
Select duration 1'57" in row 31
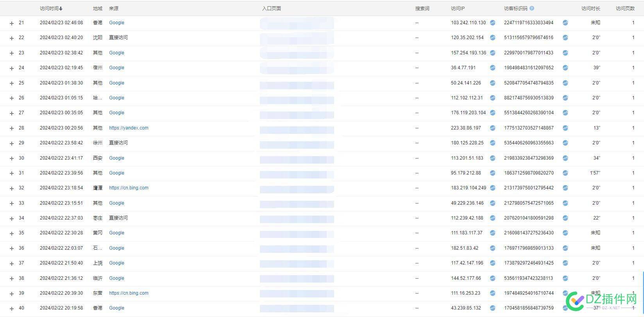tap(595, 173)
